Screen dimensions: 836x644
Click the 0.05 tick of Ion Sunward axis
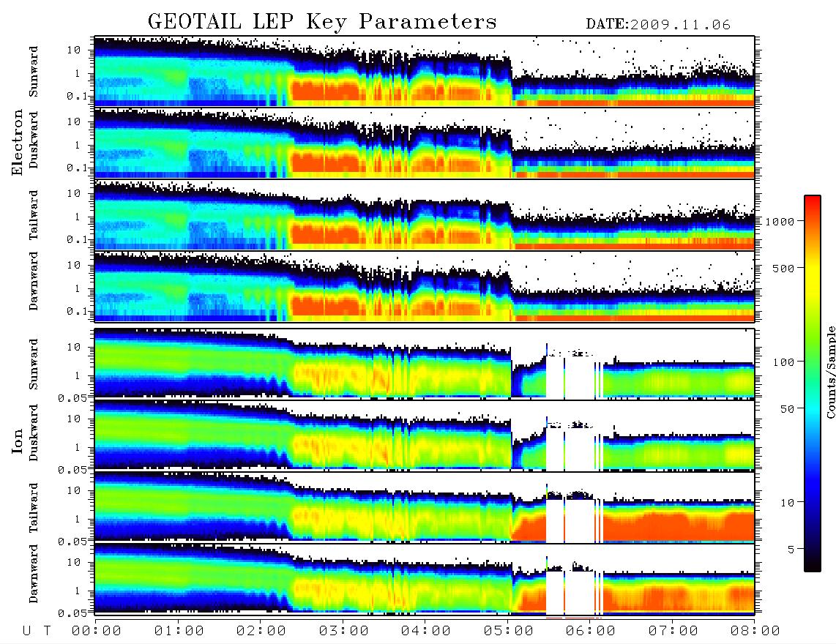72,397
